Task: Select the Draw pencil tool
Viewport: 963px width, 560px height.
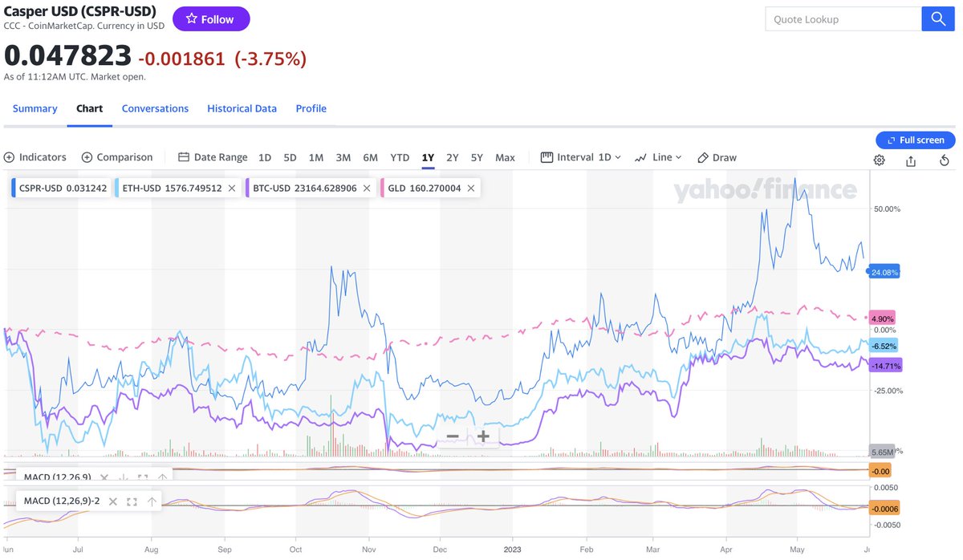Action: [717, 157]
